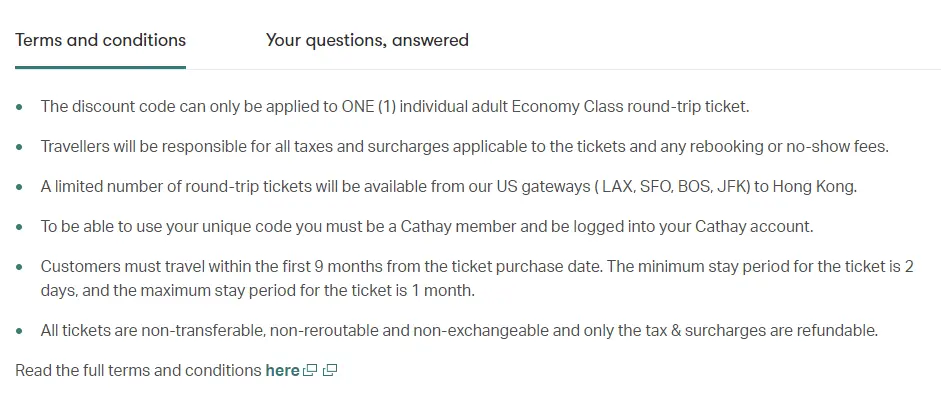Switch to "Your questions, answered" tab

pos(367,40)
